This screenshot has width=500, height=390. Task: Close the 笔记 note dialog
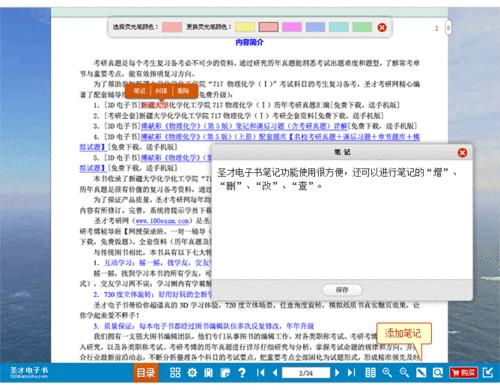click(x=462, y=153)
